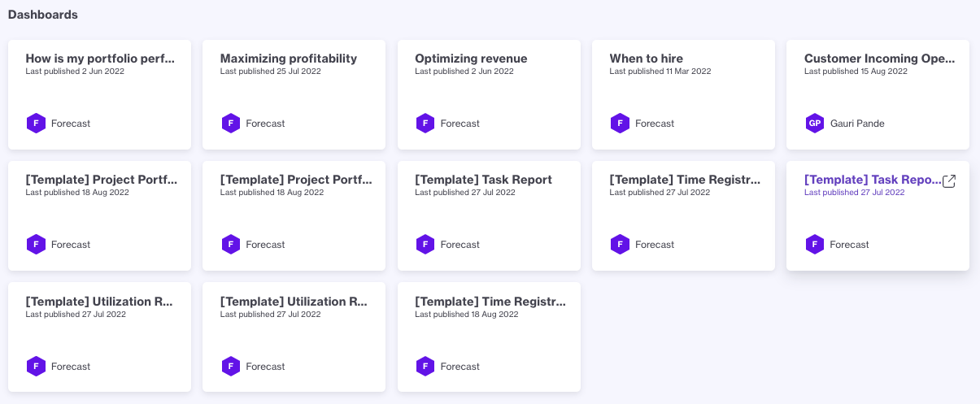Click the Gauri Pande author name
The width and height of the screenshot is (980, 404).
(857, 124)
